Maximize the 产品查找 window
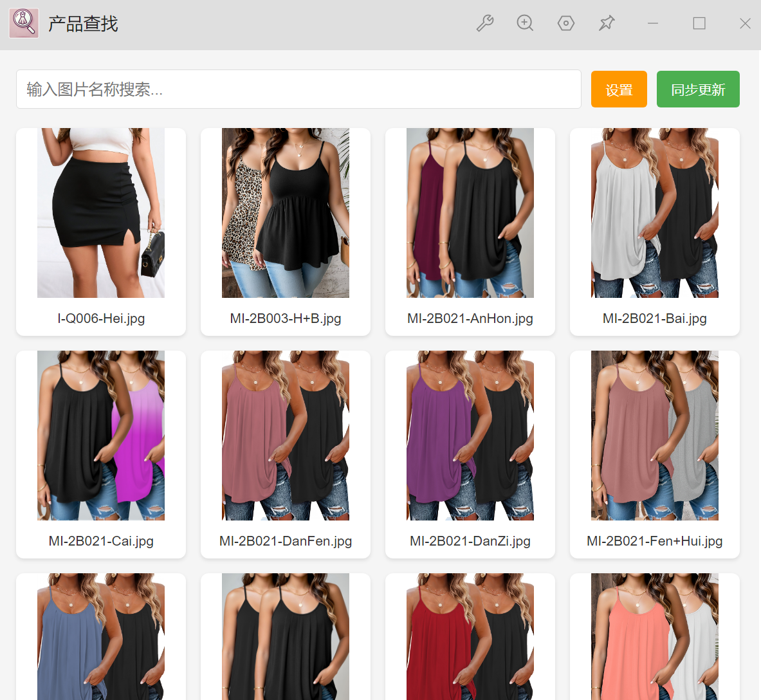The image size is (761, 700). [699, 23]
